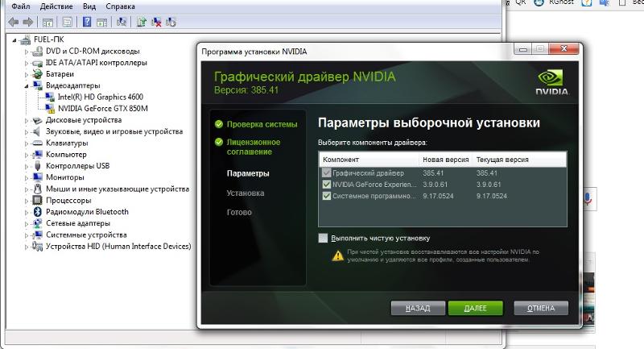This screenshot has height=349, width=644.
Task: Click the Uninstall device icon with red X
Action: (x=156, y=23)
